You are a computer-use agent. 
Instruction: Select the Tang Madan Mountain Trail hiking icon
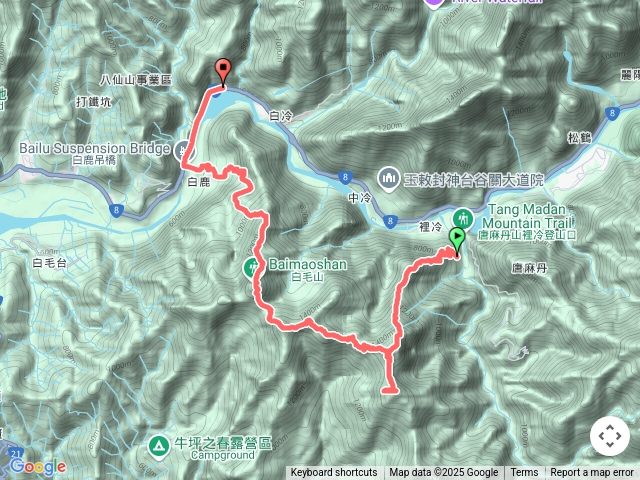463,218
